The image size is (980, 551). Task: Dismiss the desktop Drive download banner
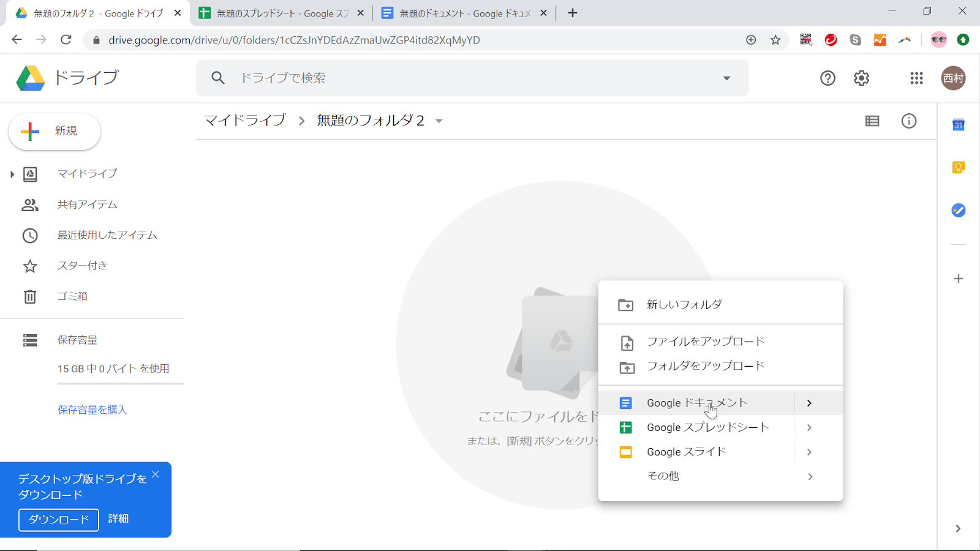pos(156,474)
